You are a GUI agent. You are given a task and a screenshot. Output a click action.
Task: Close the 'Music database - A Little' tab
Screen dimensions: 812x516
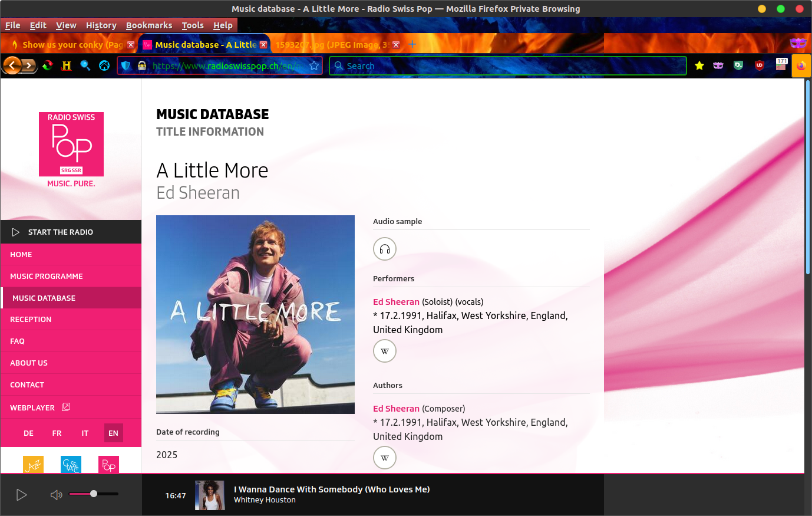(x=263, y=45)
